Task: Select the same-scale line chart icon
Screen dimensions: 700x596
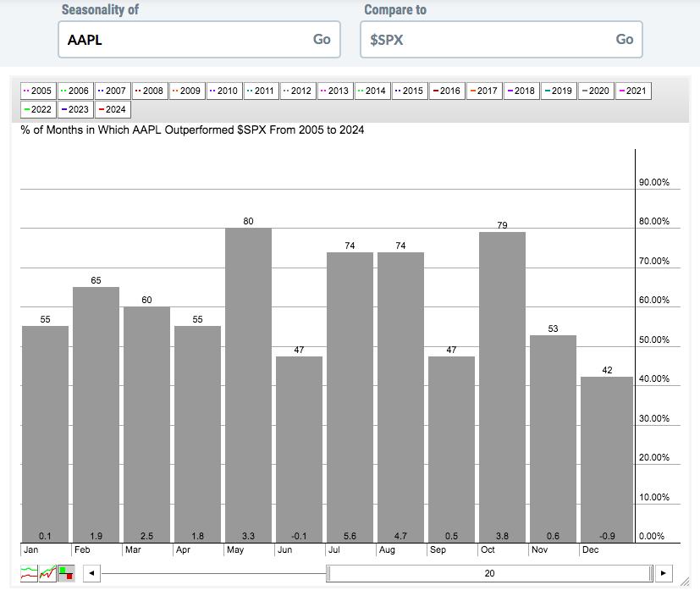Action: [x=48, y=573]
